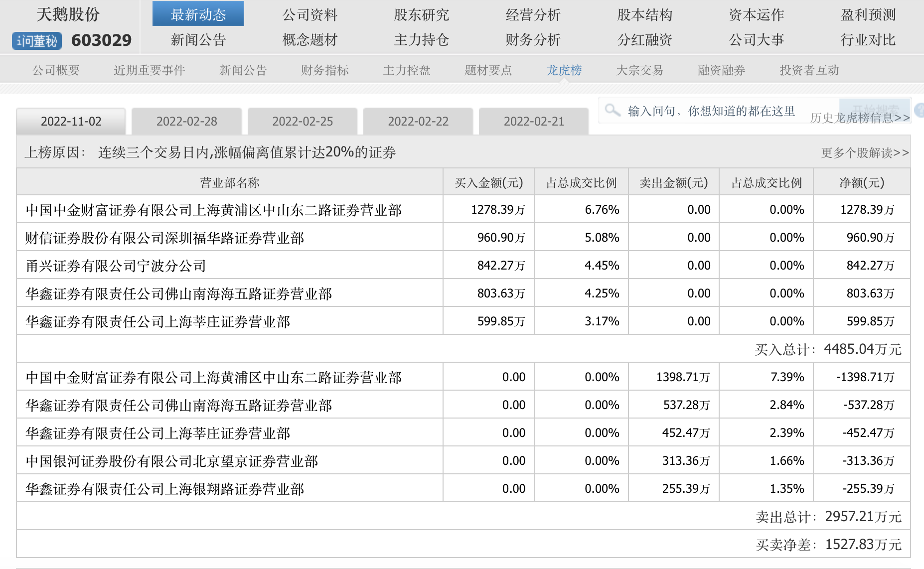This screenshot has width=924, height=569.
Task: Click the search magnifier icon
Action: click(612, 110)
